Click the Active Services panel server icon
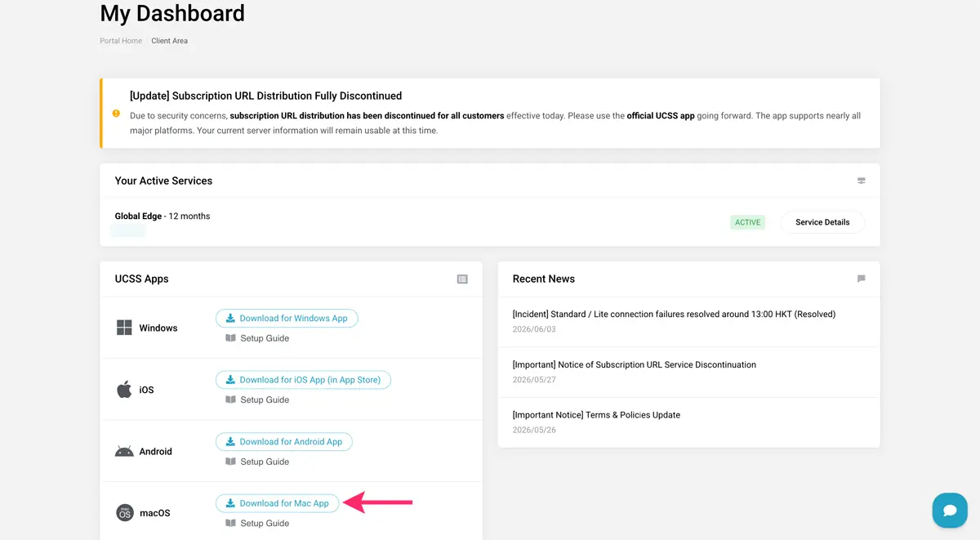Screen dimensions: 980x540 coord(861,181)
